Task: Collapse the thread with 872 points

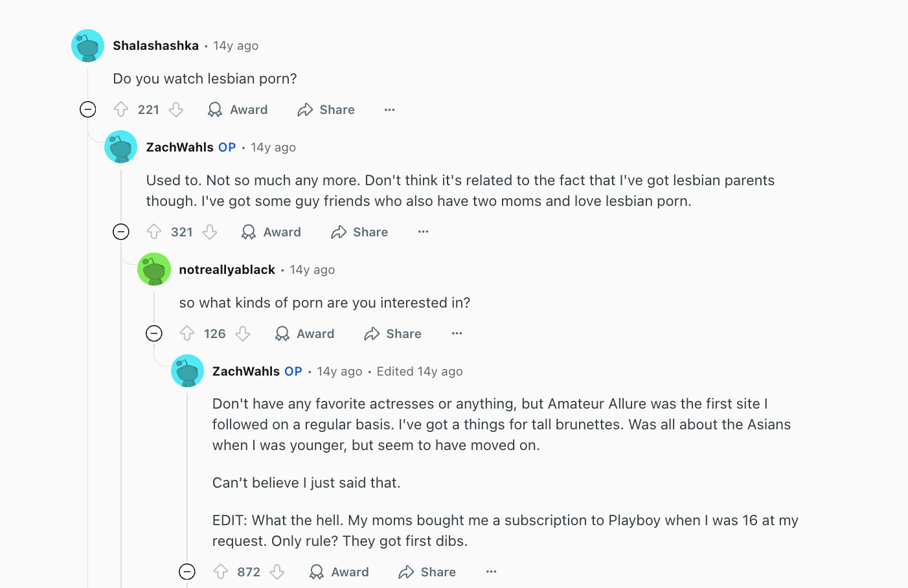Action: (x=187, y=572)
